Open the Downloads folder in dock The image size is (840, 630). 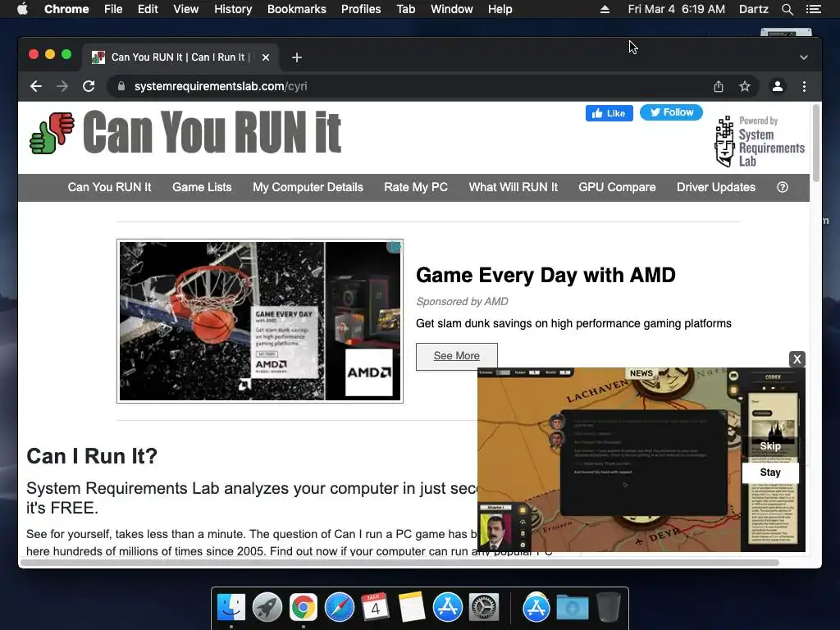coord(572,608)
